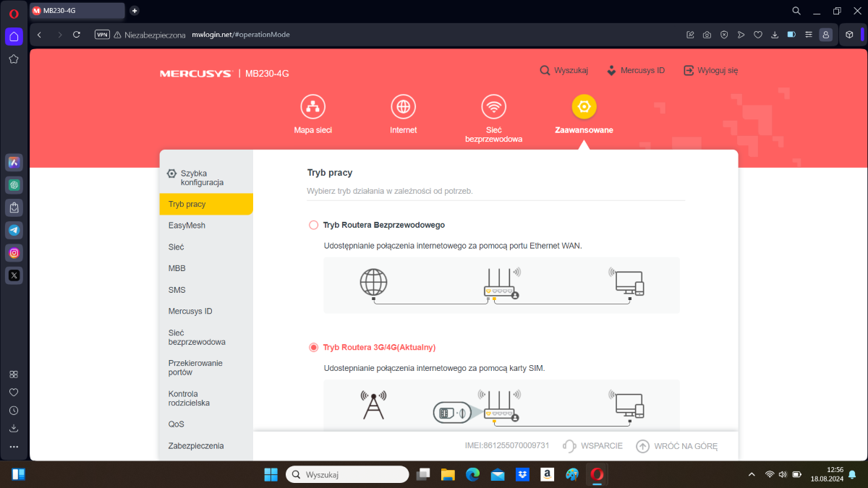Select the MB230-4G browser tab
Screen dimensions: 868x488
[77, 11]
